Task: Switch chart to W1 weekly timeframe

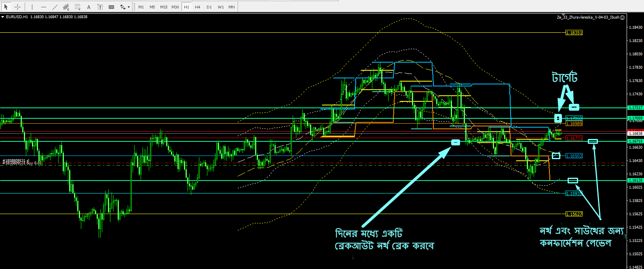Action: tap(220, 7)
